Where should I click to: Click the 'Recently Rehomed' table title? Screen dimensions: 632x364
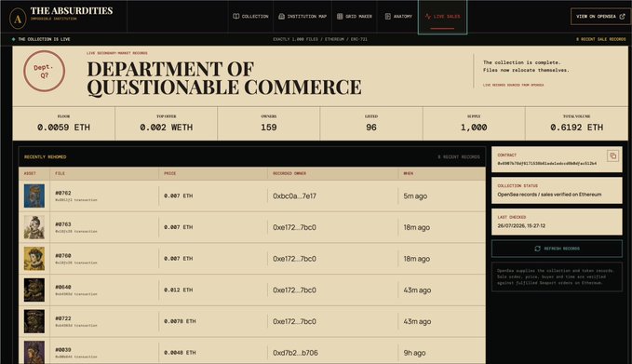(45, 156)
